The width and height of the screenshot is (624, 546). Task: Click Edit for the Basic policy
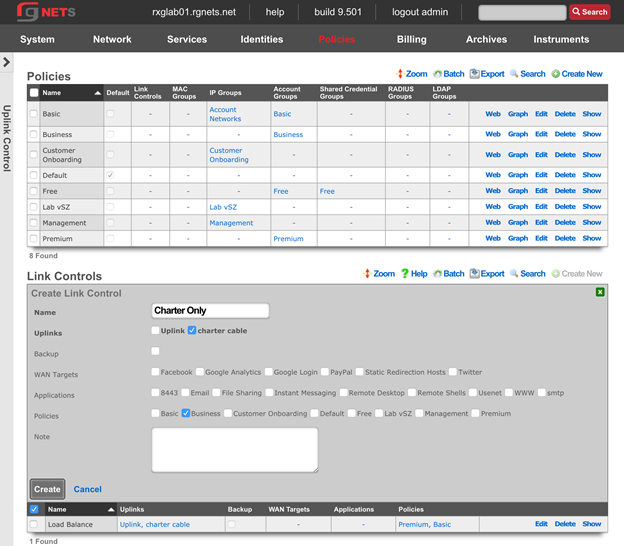(x=541, y=114)
